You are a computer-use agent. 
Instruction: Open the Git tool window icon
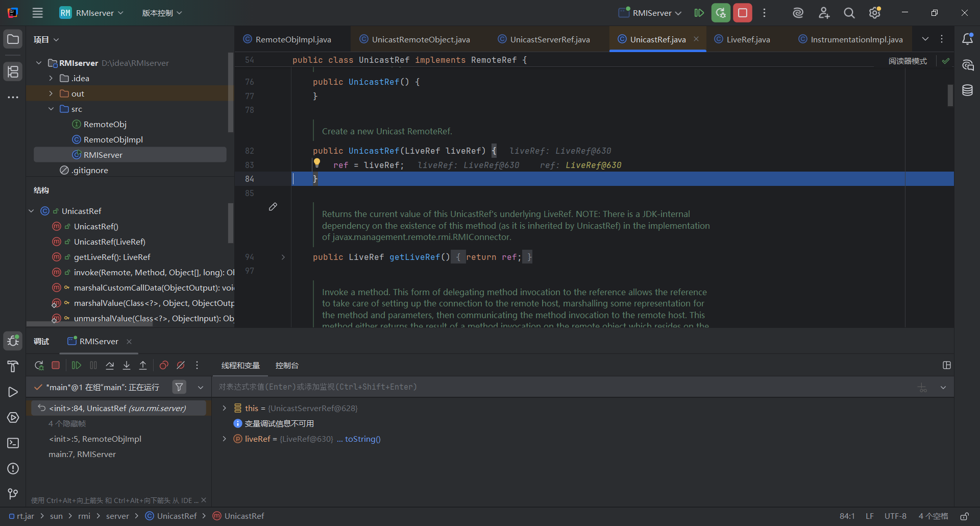[x=13, y=494]
